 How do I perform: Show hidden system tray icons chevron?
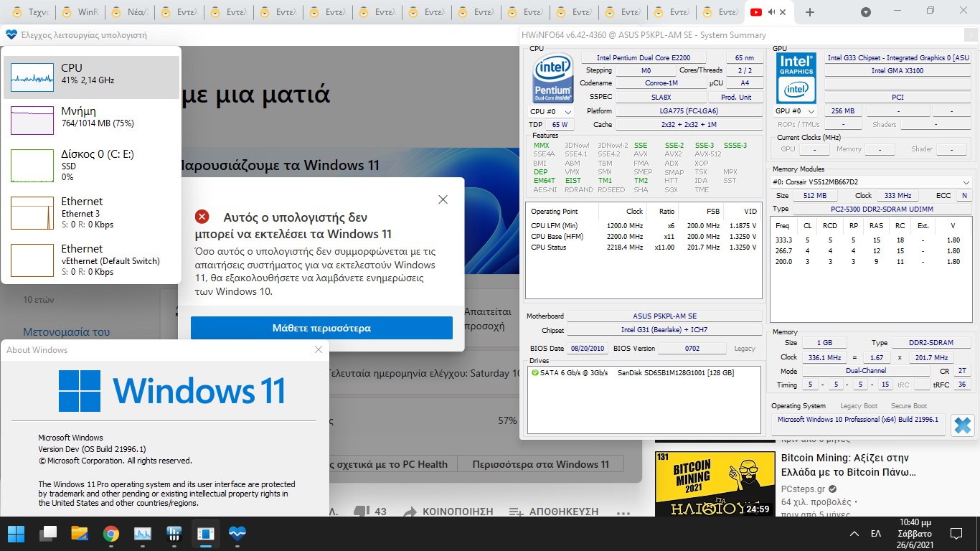click(x=854, y=534)
